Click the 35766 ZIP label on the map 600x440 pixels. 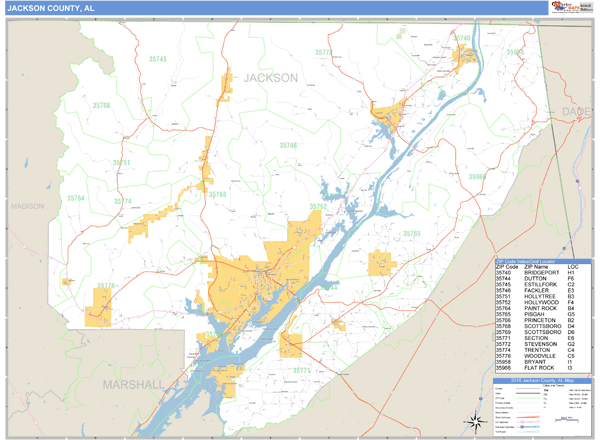click(x=101, y=105)
